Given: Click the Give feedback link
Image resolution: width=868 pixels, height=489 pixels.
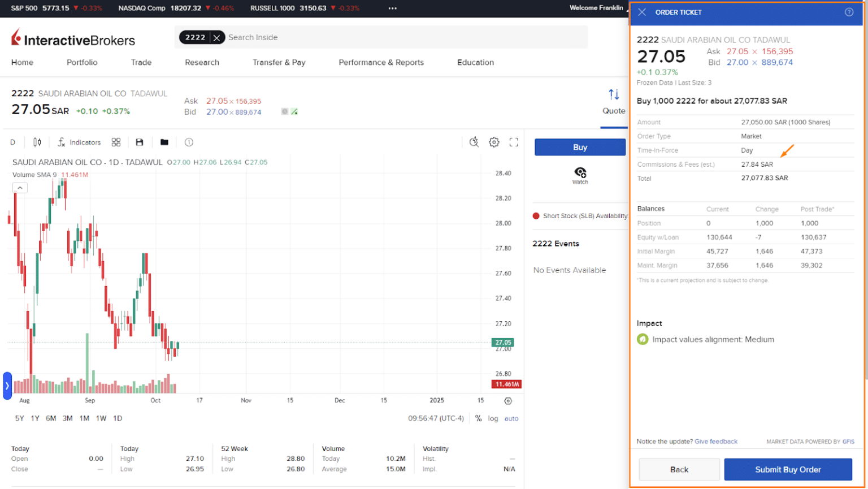Looking at the screenshot, I should coord(715,442).
